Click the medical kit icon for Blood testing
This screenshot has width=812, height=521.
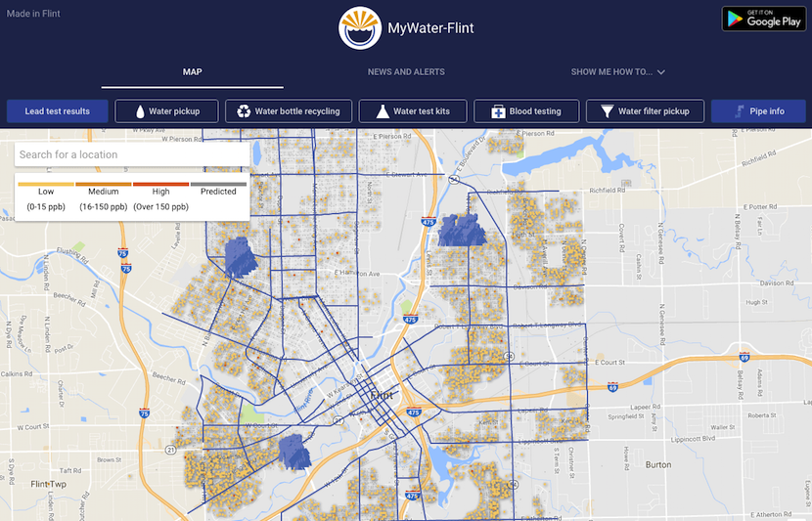point(497,111)
